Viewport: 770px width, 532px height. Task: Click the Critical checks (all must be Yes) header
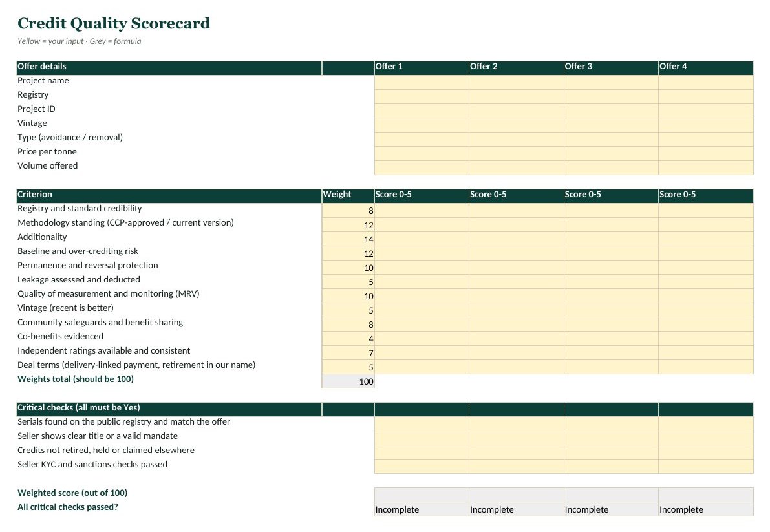point(169,410)
